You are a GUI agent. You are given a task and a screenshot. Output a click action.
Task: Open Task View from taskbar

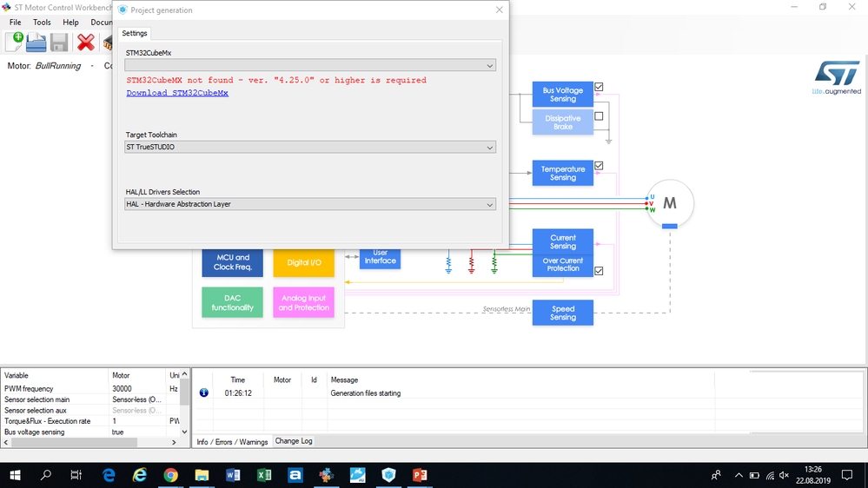(x=76, y=475)
